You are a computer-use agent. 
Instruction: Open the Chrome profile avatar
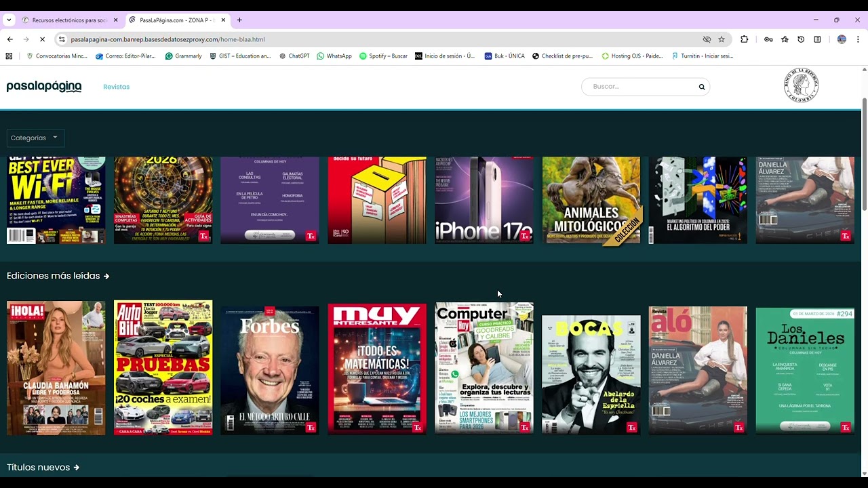coord(842,39)
